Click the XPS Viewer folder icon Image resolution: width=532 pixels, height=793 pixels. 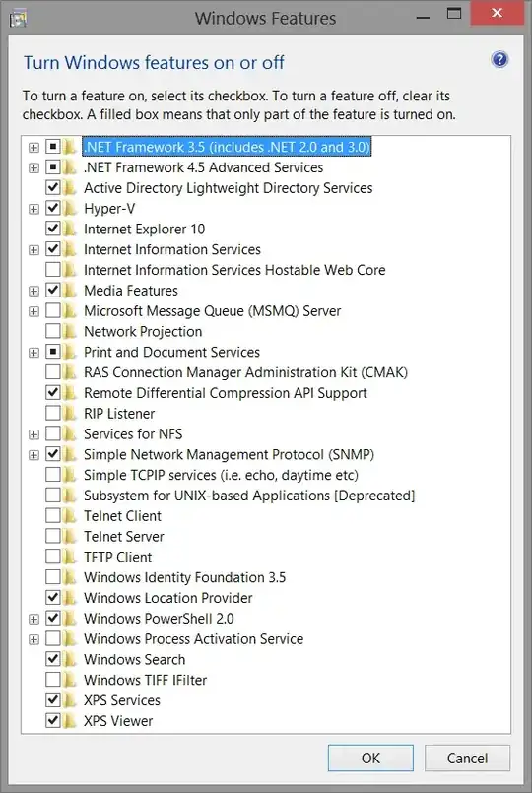point(70,720)
